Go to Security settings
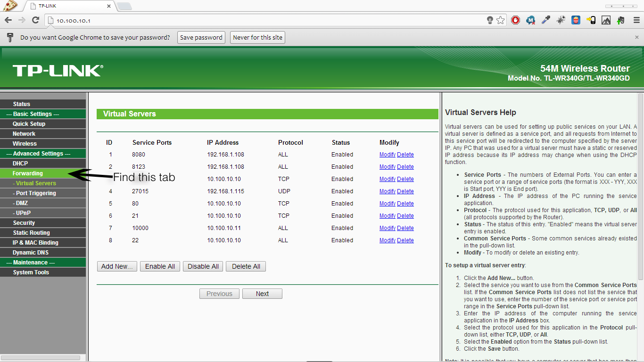 coord(43,223)
